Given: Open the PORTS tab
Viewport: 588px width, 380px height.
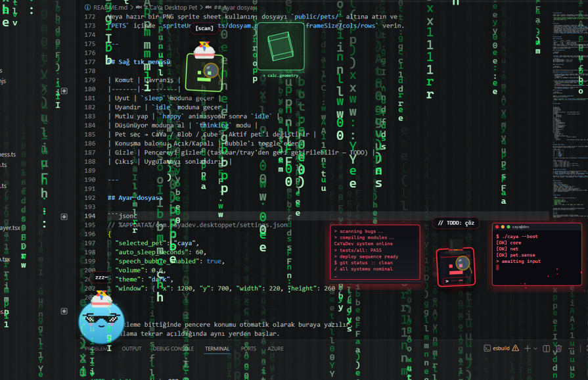Looking at the screenshot, I should (248, 348).
